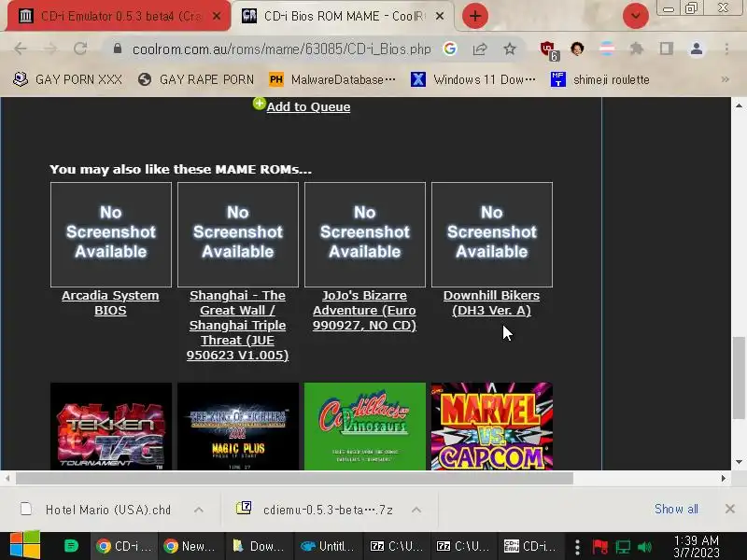Open the network tray icon
This screenshot has width=747, height=560.
tap(623, 547)
